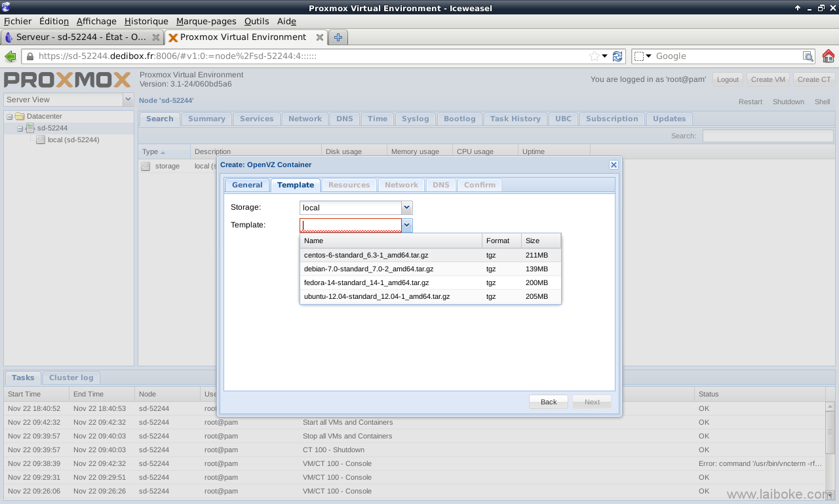Close the 'Serveur - sd-52244' browser tab
The image size is (839, 504).
pyautogui.click(x=156, y=37)
